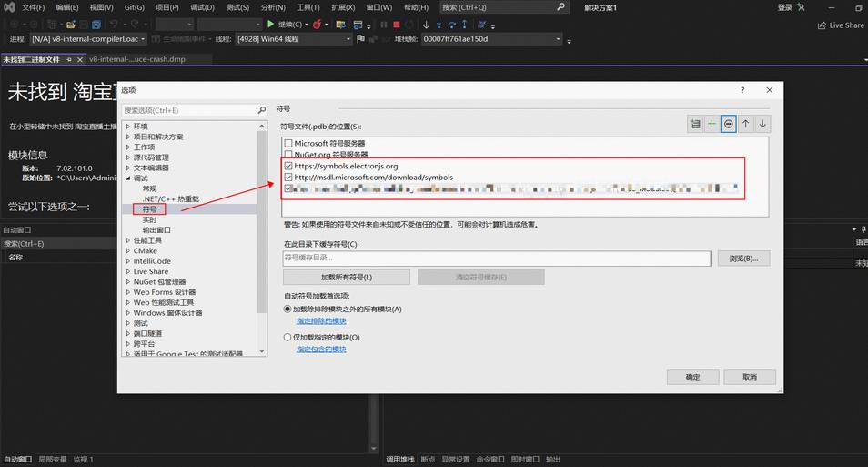Open the 指定排除的模块 link
Screen dimensions: 868x467
pyautogui.click(x=321, y=321)
